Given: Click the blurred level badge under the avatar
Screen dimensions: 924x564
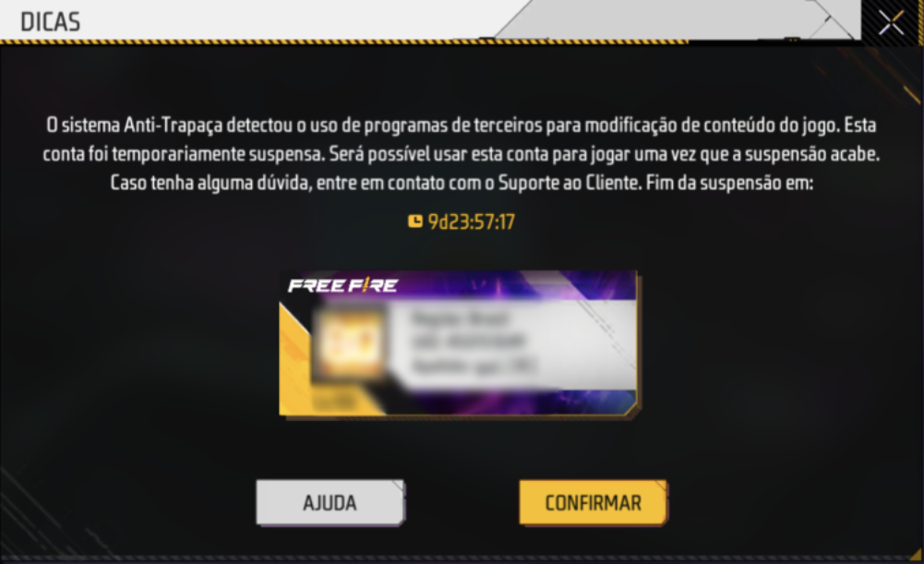Looking at the screenshot, I should pos(334,402).
